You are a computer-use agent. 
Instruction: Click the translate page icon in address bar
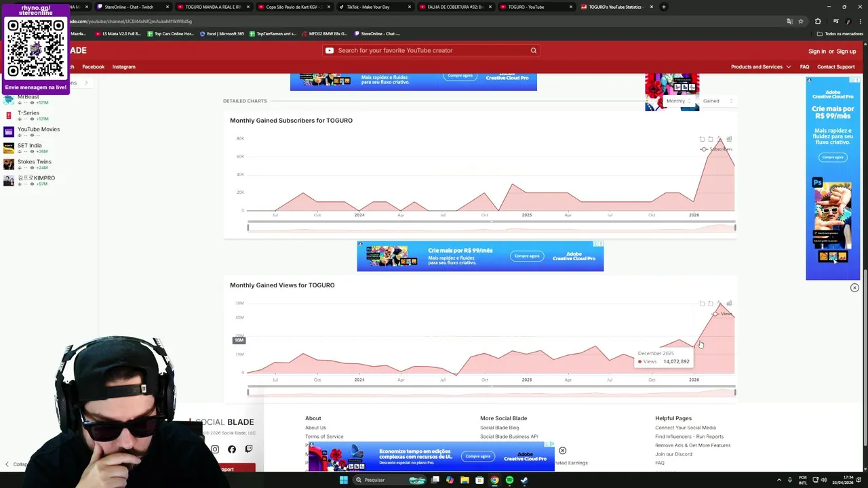click(x=789, y=21)
